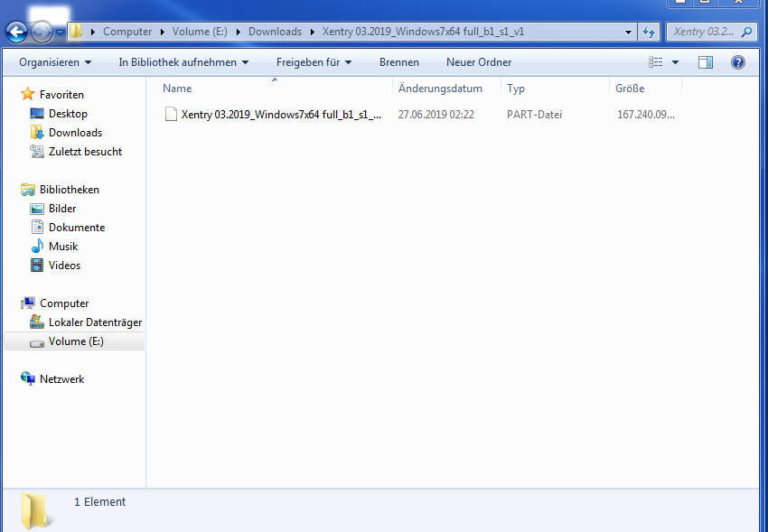
Task: Click the Desktop monitor icon
Action: (x=37, y=114)
